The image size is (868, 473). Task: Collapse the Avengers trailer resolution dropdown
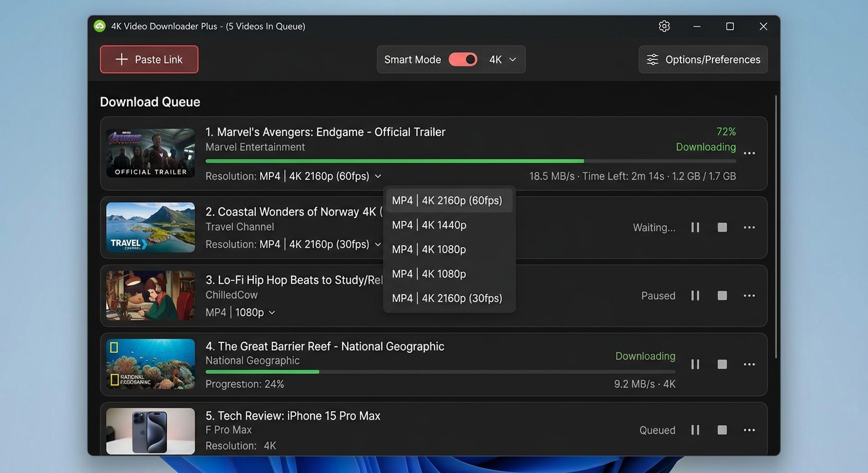pyautogui.click(x=378, y=176)
